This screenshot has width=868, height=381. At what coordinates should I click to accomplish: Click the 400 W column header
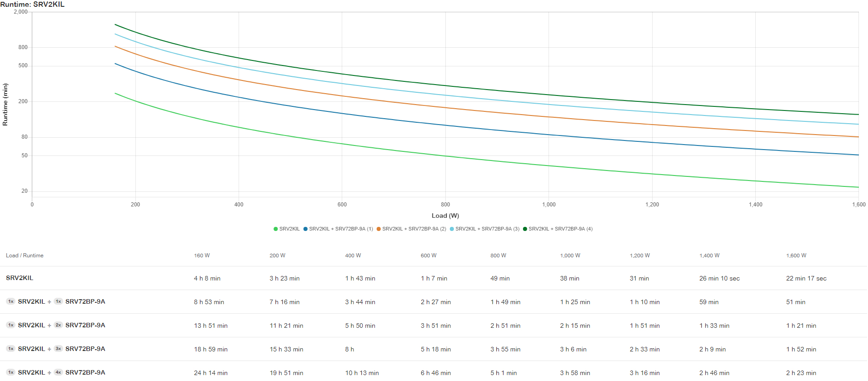[353, 256]
